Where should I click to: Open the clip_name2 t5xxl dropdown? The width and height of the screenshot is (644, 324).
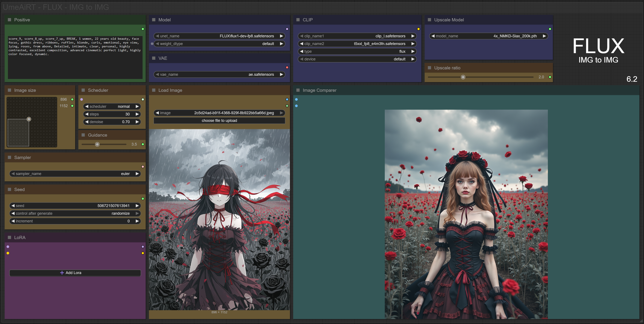357,44
